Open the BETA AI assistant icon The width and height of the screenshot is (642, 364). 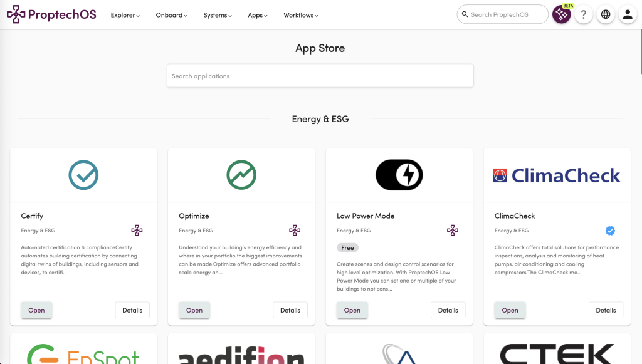[x=561, y=15]
